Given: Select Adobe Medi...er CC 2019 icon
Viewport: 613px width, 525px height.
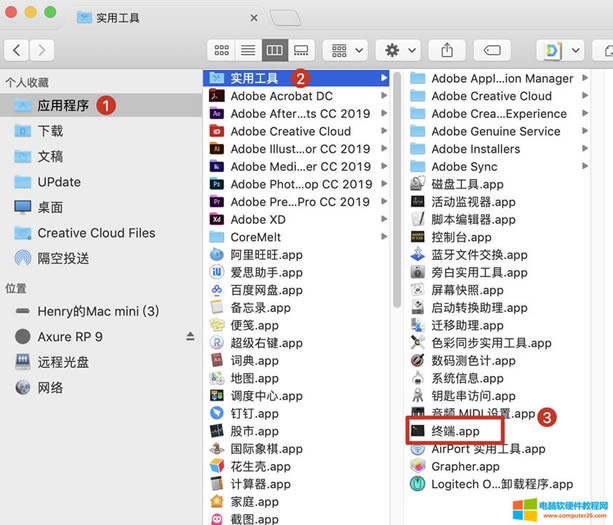Looking at the screenshot, I should (217, 166).
